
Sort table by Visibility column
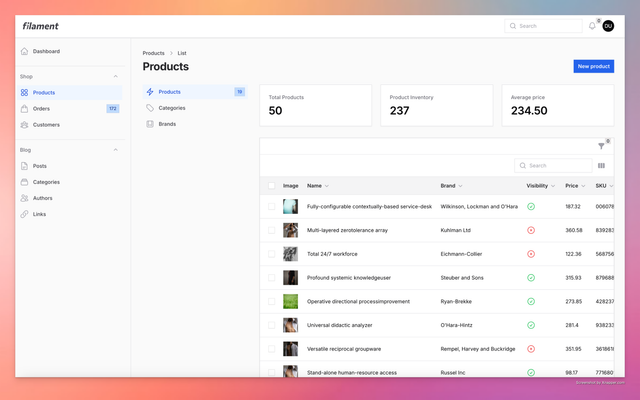click(x=541, y=186)
